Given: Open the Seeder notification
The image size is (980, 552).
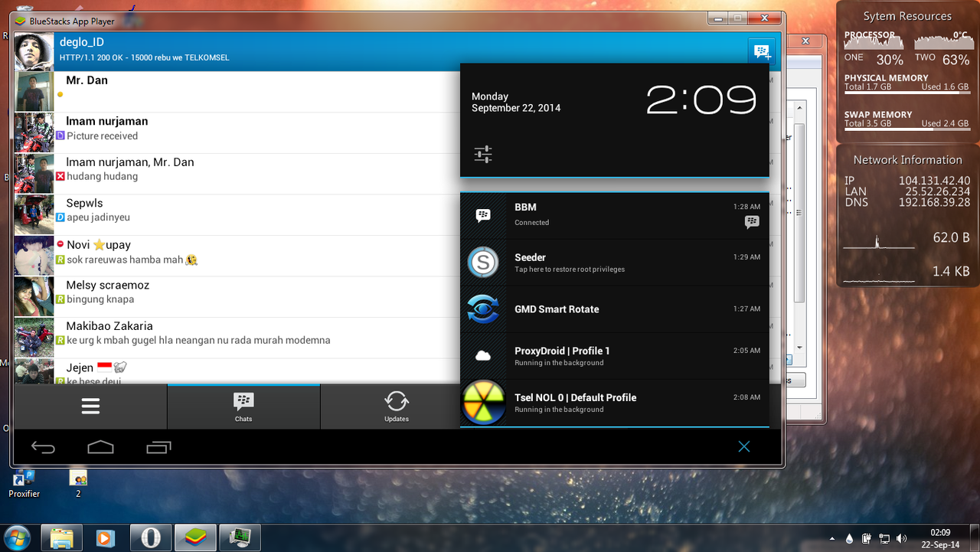Looking at the screenshot, I should click(615, 263).
